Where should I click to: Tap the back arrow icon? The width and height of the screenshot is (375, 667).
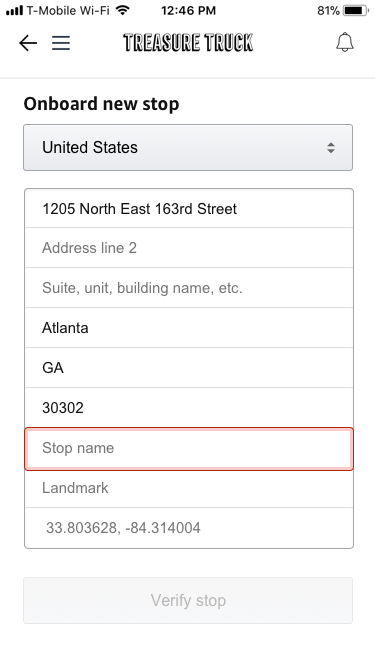pyautogui.click(x=28, y=43)
